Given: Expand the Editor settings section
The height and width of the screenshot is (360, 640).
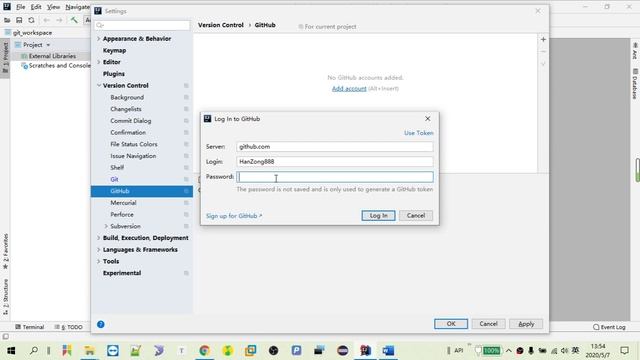Looking at the screenshot, I should [x=98, y=62].
